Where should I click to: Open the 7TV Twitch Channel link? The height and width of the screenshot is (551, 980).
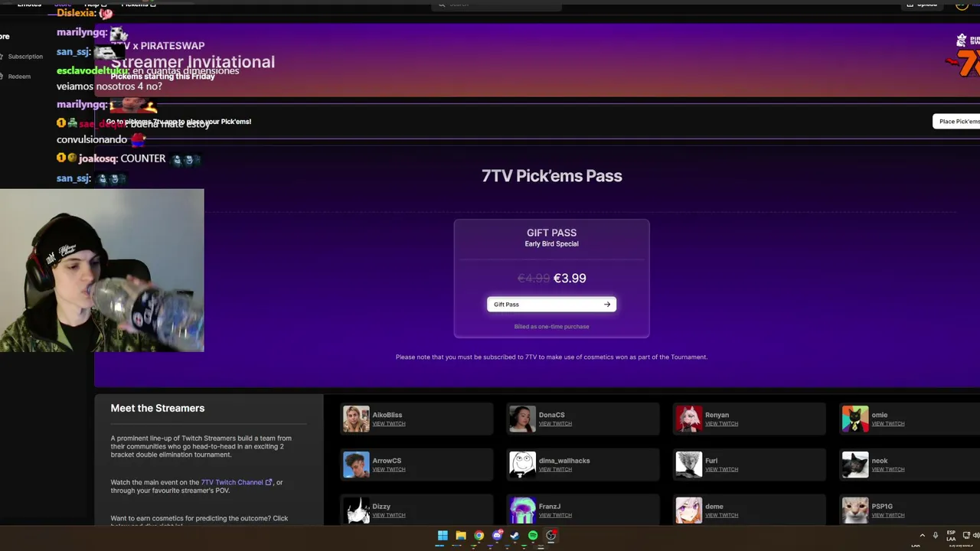point(232,482)
